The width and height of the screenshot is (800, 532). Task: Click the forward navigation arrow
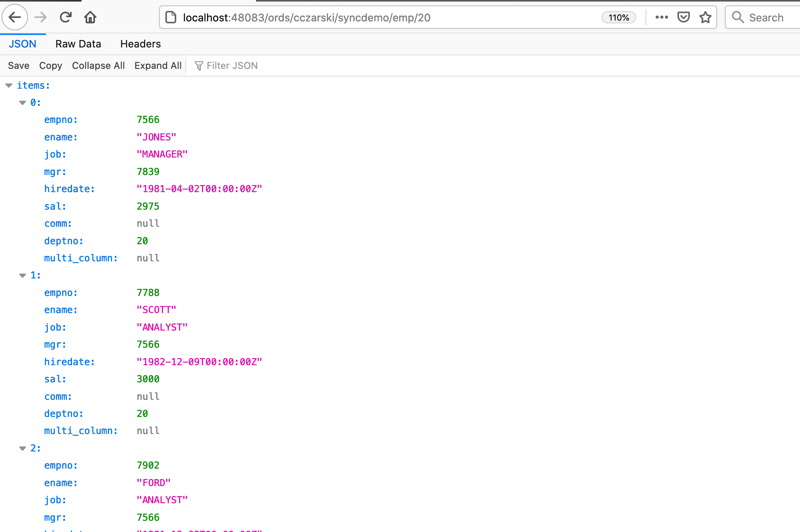(40, 17)
